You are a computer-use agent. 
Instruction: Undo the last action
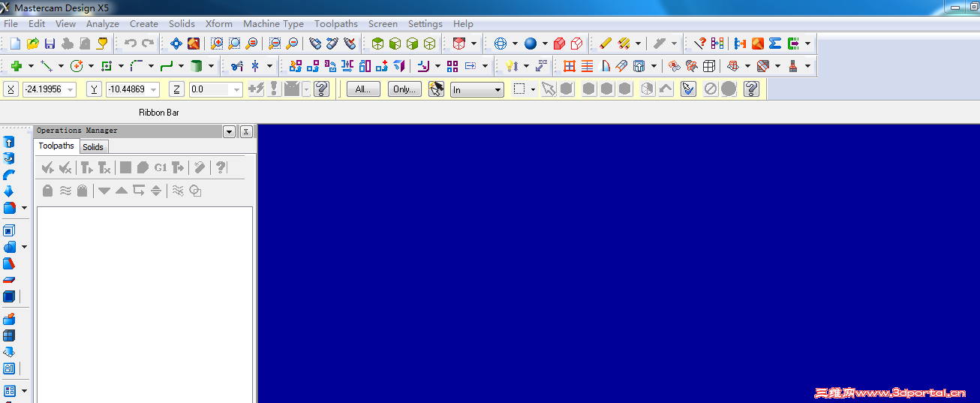131,44
